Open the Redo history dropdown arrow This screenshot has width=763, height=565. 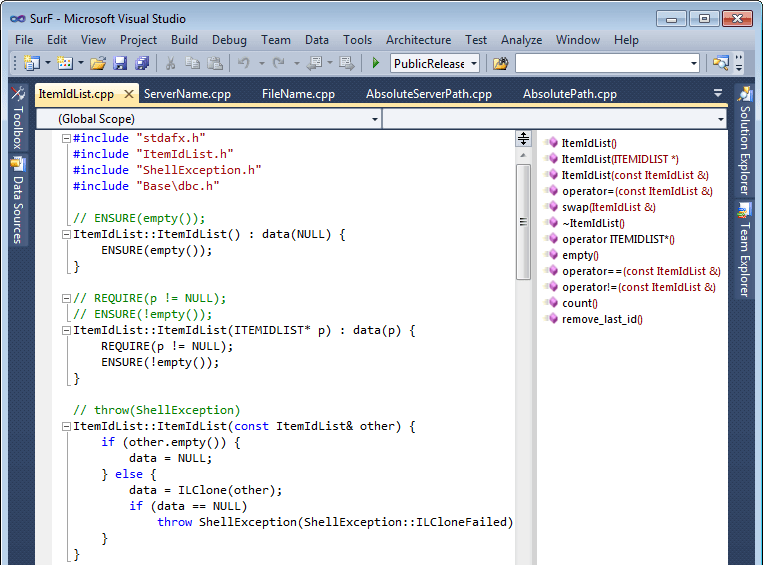click(x=296, y=63)
